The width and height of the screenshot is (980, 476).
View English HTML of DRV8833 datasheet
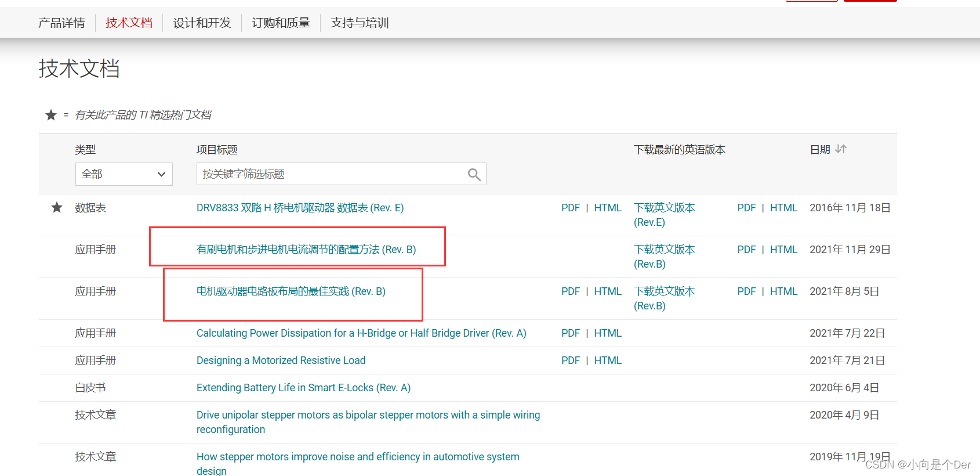click(x=783, y=208)
